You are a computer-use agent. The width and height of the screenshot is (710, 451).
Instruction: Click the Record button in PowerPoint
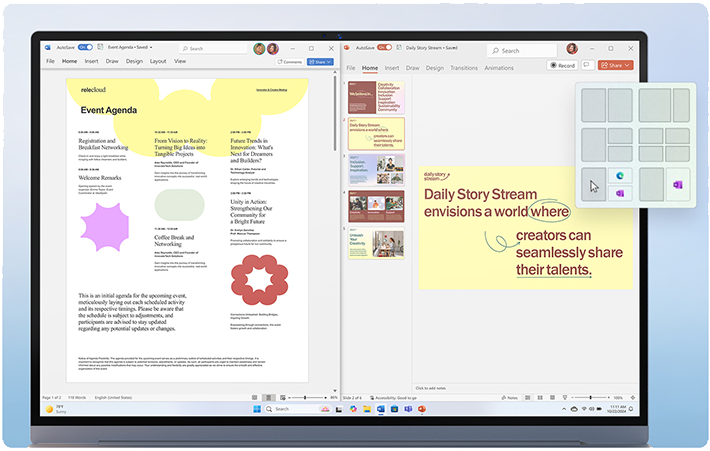pos(562,65)
